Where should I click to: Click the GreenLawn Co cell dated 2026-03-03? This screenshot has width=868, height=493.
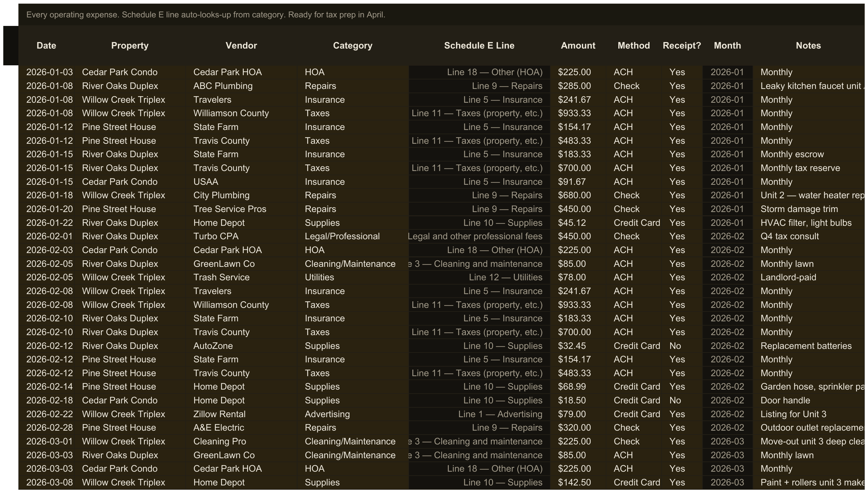[241, 455]
